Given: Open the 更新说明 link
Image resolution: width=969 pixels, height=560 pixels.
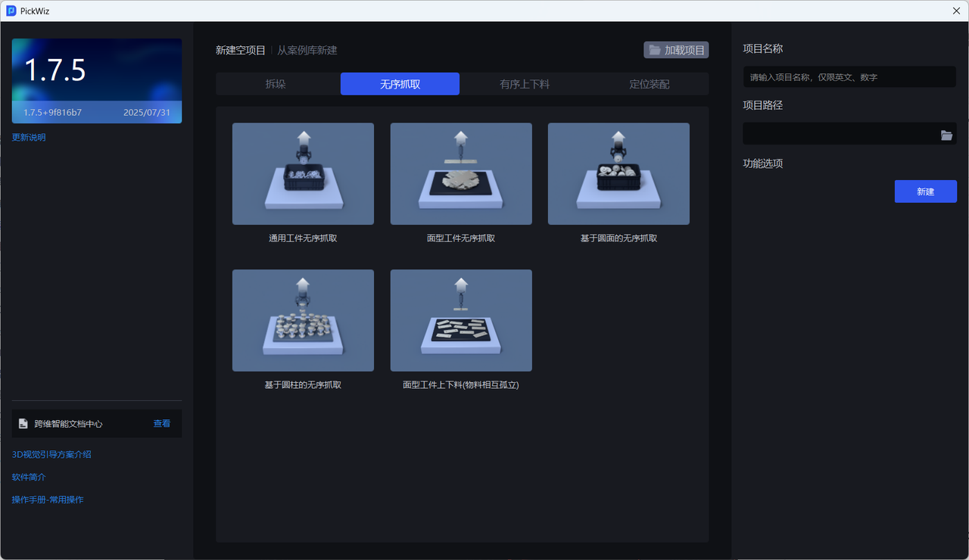Looking at the screenshot, I should point(29,138).
